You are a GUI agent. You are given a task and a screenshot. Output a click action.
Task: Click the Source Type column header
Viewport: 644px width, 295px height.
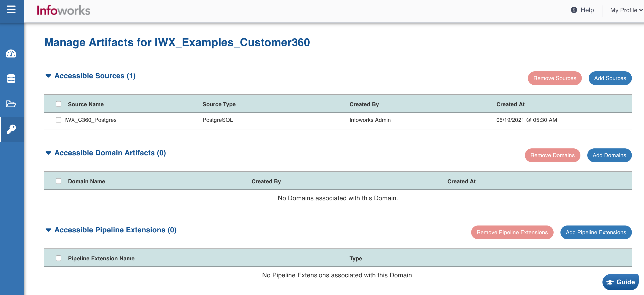(219, 104)
